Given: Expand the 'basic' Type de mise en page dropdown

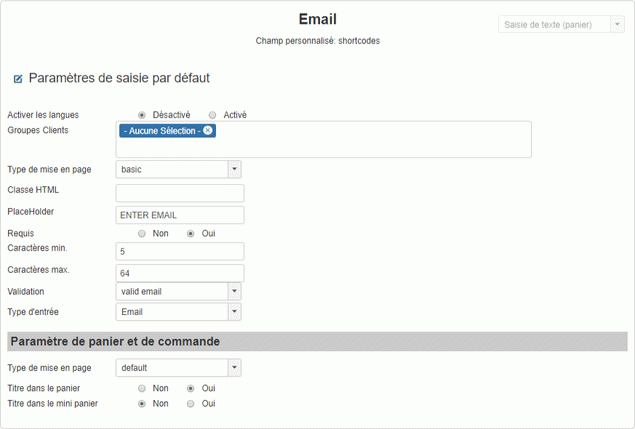Looking at the screenshot, I should point(178,169).
